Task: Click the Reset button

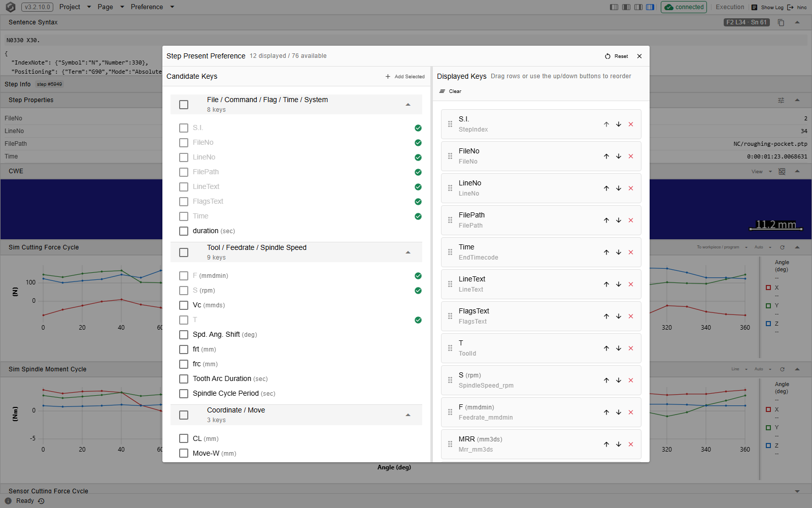Action: click(x=617, y=56)
